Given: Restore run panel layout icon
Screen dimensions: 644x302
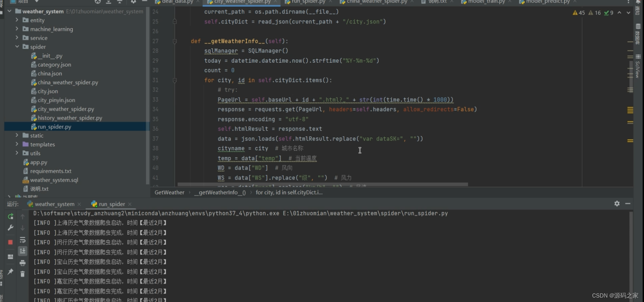Looking at the screenshot, I should pos(10,257).
